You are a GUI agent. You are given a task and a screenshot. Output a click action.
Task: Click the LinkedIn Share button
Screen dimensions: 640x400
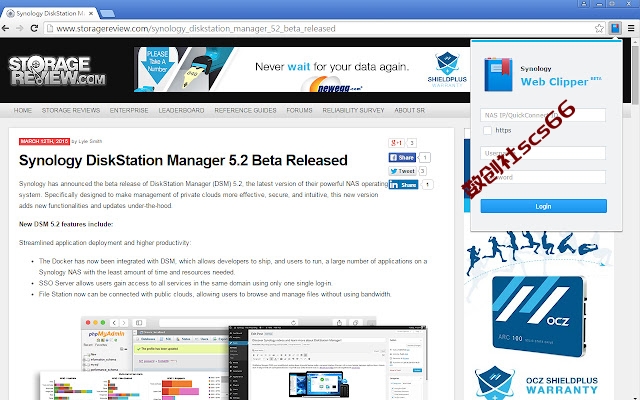403,185
